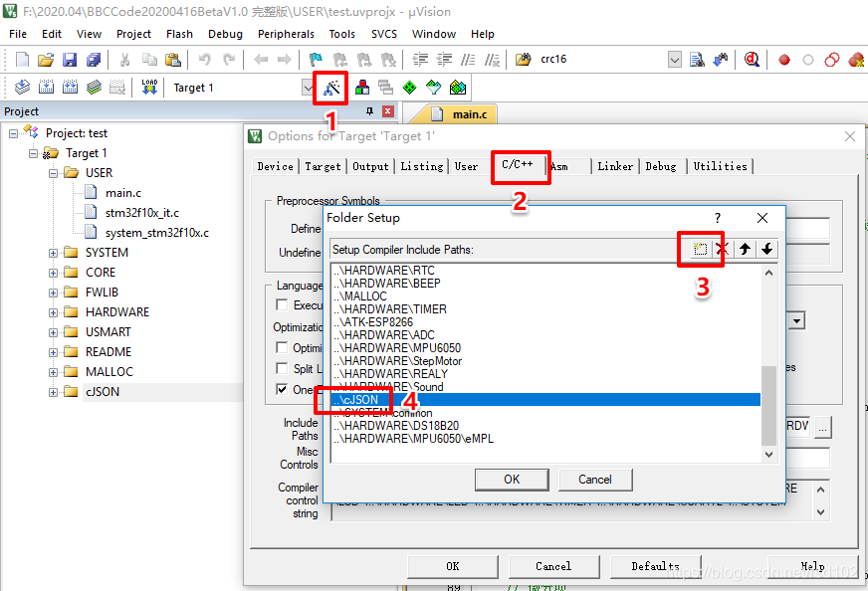The image size is (868, 591).
Task: Paste clipboard with the toolbar paste icon
Action: point(173,60)
